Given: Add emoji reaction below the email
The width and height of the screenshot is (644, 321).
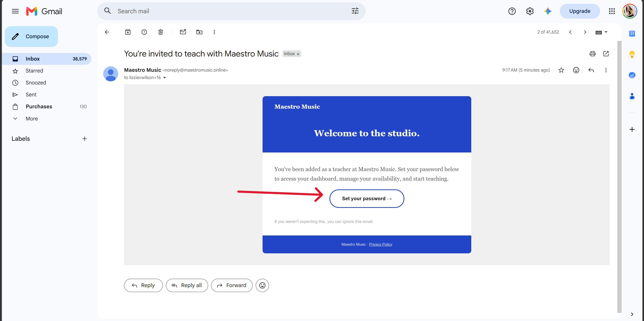Looking at the screenshot, I should click(x=262, y=285).
